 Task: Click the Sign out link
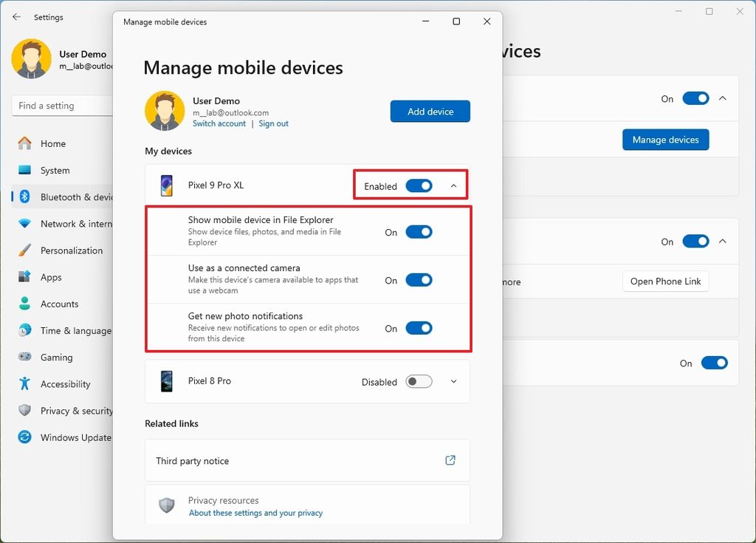click(273, 123)
